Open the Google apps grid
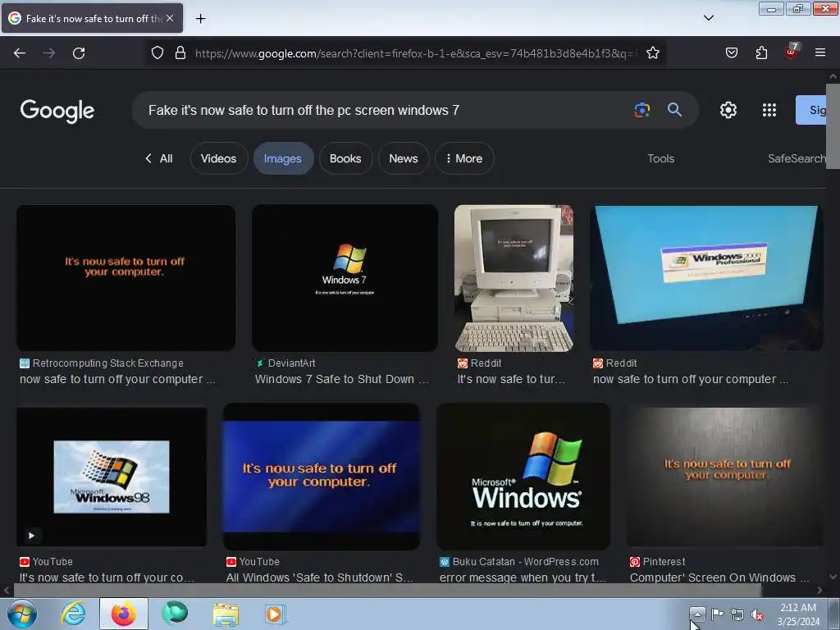Image resolution: width=840 pixels, height=630 pixels. coord(769,110)
